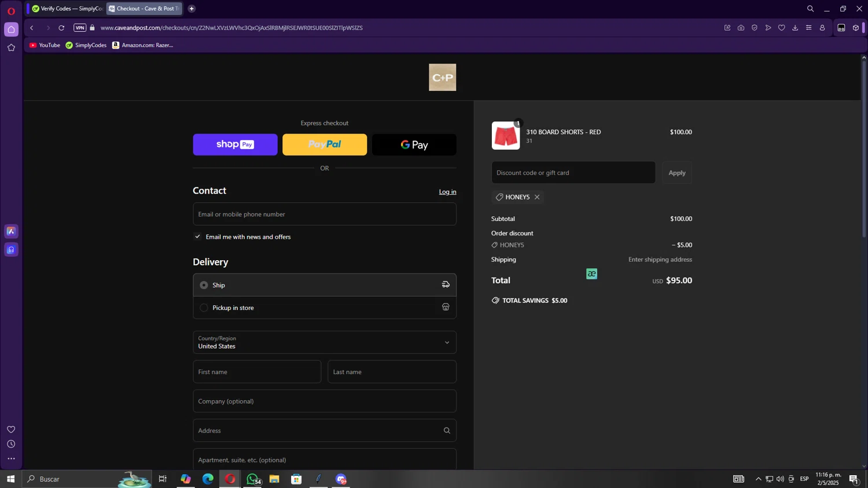Open Opera start page from sidebar

tap(11, 29)
